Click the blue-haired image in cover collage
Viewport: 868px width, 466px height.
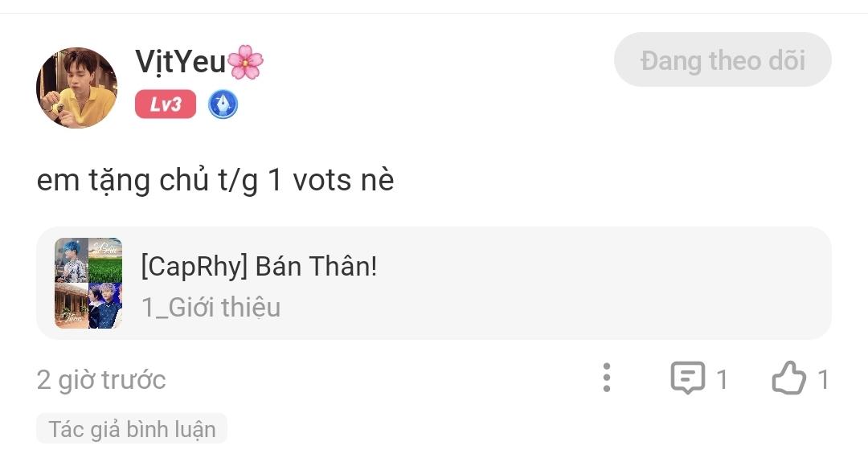point(71,260)
